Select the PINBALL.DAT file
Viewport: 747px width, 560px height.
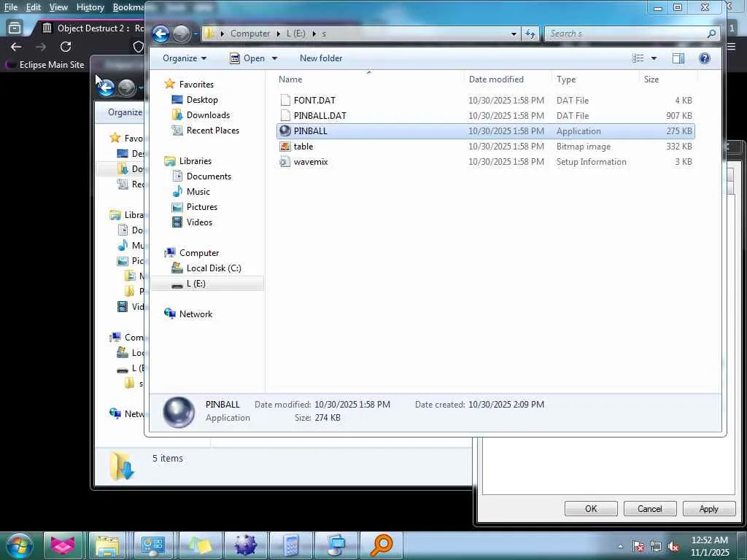click(x=485, y=116)
